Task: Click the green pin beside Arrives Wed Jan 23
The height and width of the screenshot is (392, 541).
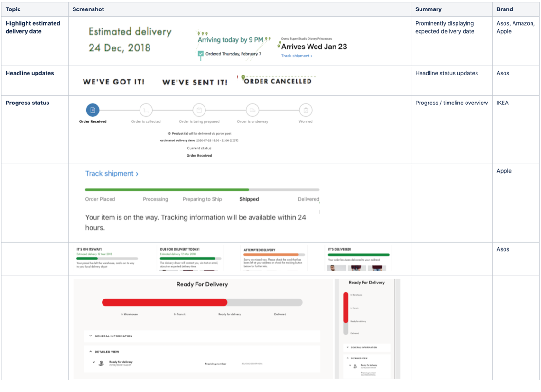Action: tap(279, 45)
